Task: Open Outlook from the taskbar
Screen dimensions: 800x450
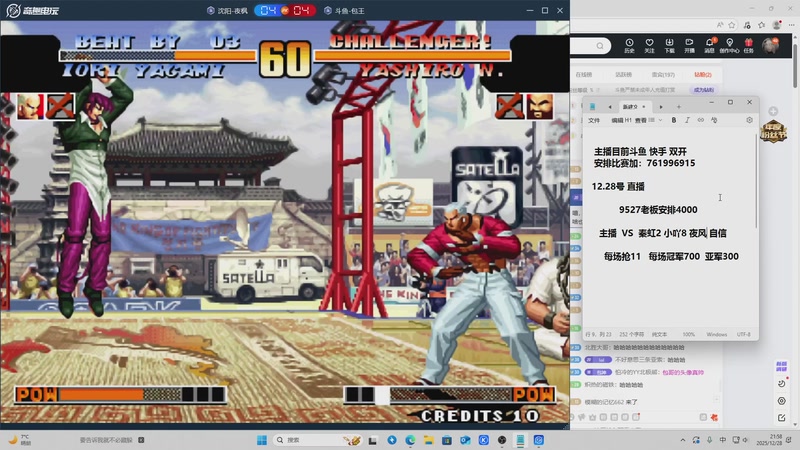Action: pos(465,440)
